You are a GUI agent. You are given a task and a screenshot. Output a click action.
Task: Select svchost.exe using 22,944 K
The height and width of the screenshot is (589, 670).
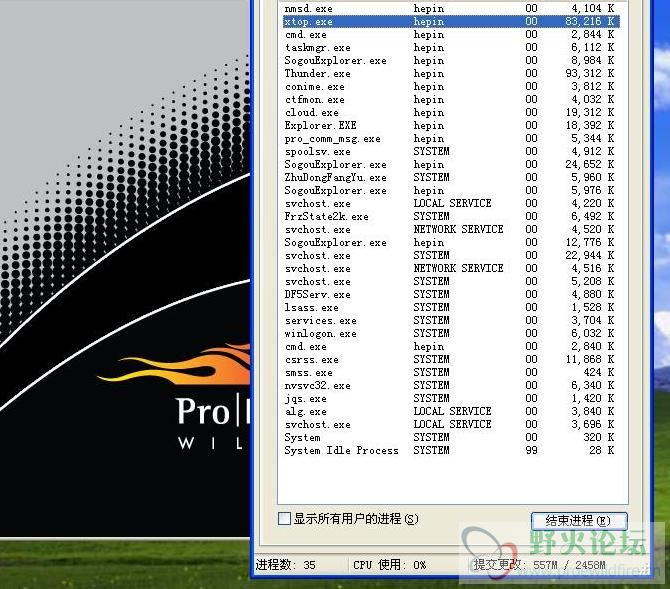tap(451, 256)
